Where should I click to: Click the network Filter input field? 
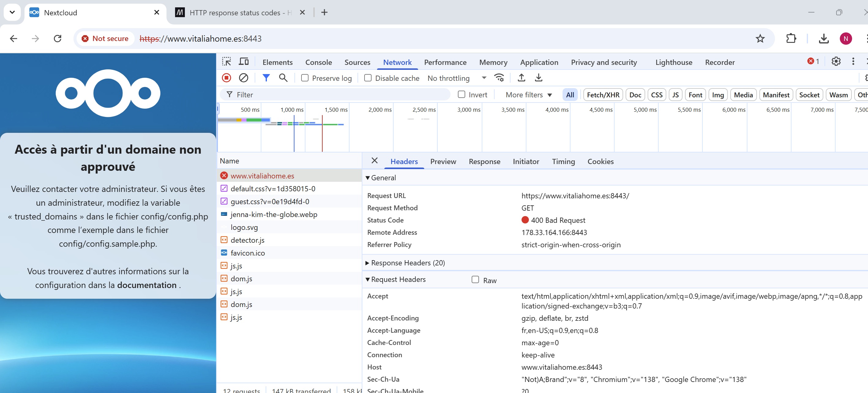335,95
